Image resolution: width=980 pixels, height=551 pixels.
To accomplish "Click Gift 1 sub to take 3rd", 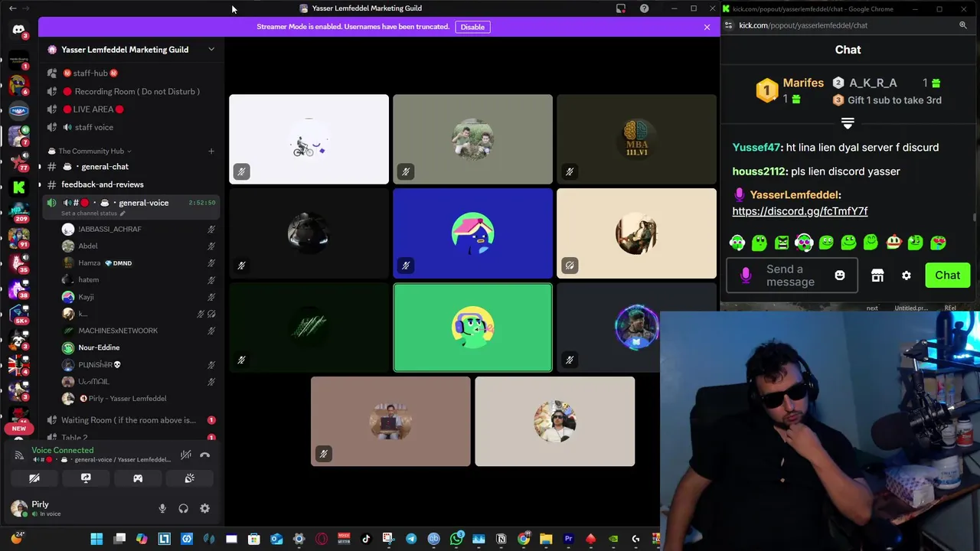I will coord(894,100).
